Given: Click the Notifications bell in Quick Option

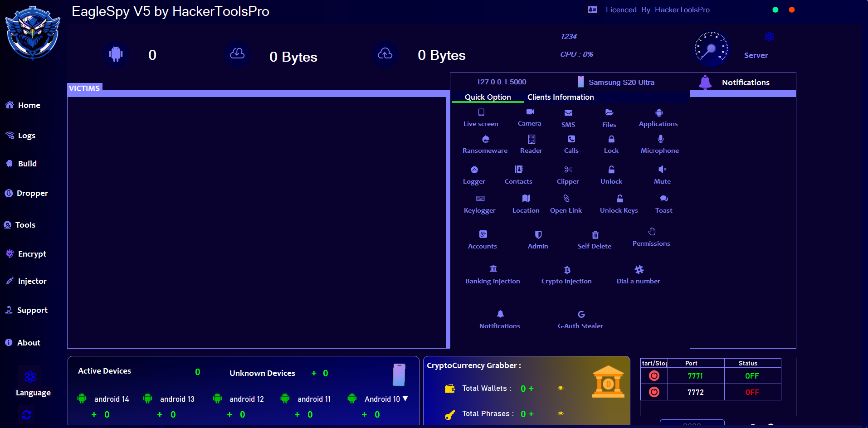Looking at the screenshot, I should coord(500,314).
